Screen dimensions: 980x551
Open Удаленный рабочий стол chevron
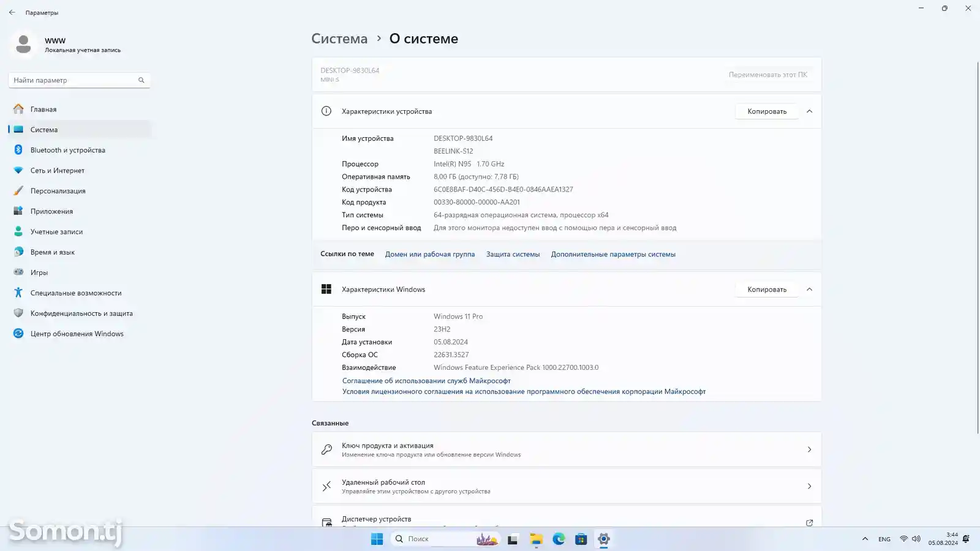click(809, 486)
